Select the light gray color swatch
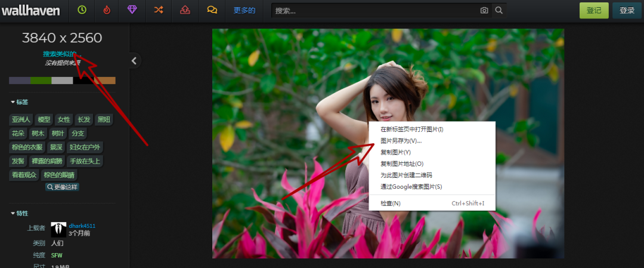 (x=63, y=81)
